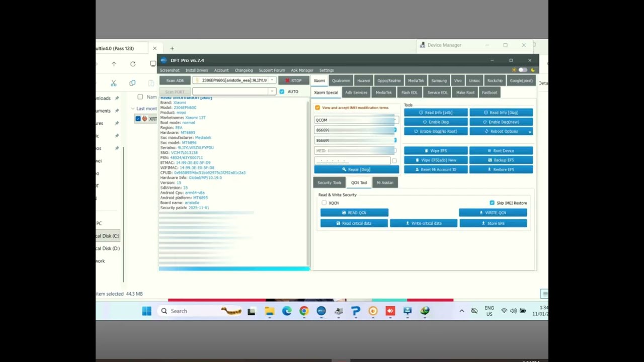
Task: Collapse the 'Last month' group in File Explorer
Action: pyautogui.click(x=133, y=109)
